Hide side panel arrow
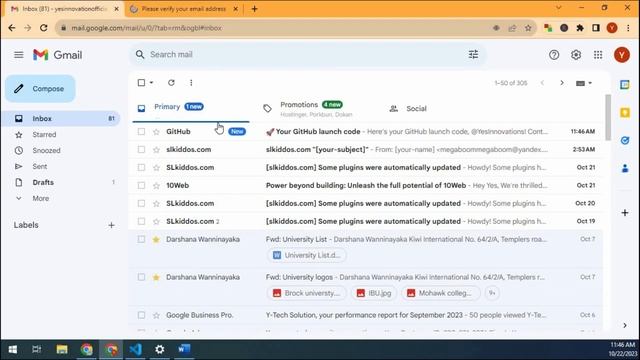The image size is (640, 360). 625,325
